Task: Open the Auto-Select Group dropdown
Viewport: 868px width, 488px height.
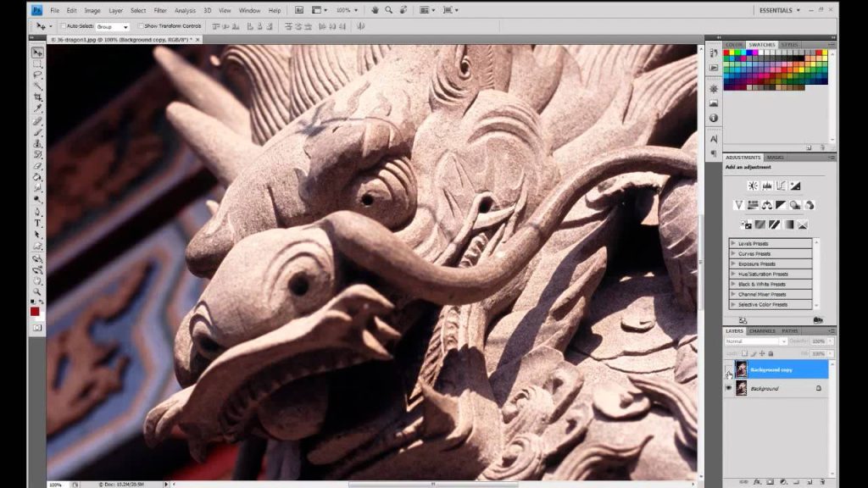Action: pos(113,26)
